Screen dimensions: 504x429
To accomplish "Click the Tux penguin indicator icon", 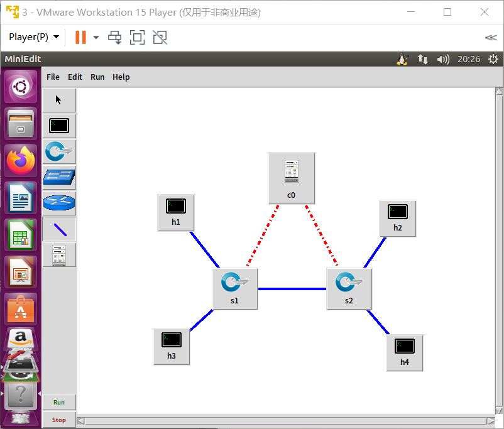I will (402, 59).
